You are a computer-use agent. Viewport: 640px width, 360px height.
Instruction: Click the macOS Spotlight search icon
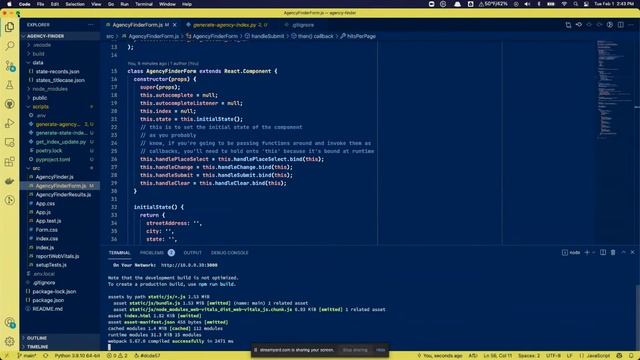point(575,4)
